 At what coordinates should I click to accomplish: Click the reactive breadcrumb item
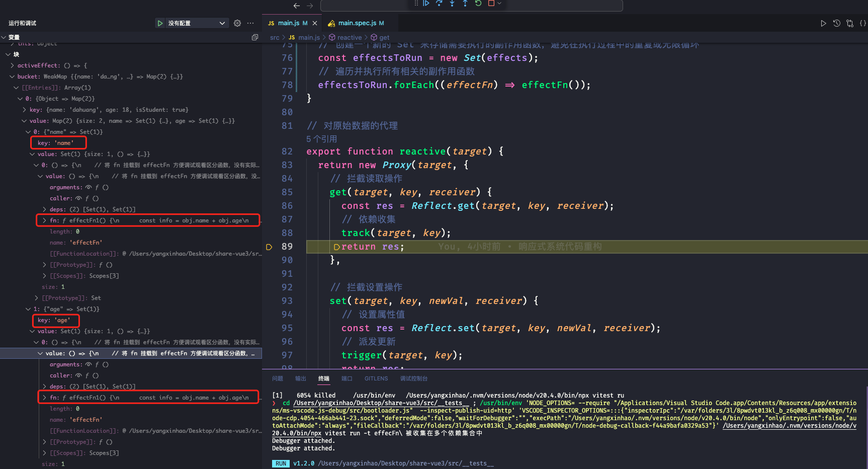click(x=349, y=37)
